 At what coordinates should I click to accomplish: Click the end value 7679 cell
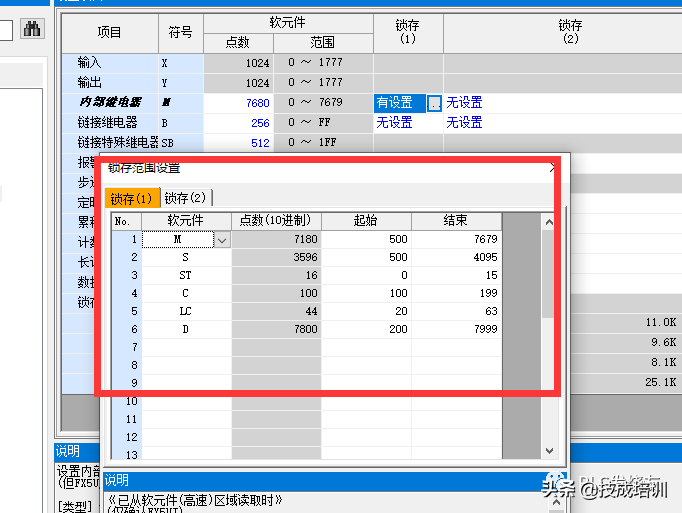point(455,240)
